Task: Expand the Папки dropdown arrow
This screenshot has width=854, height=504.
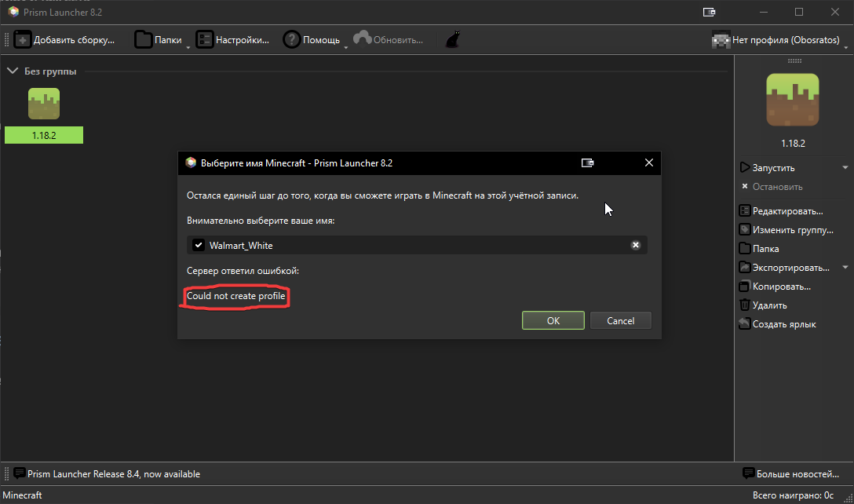Action: tap(188, 47)
